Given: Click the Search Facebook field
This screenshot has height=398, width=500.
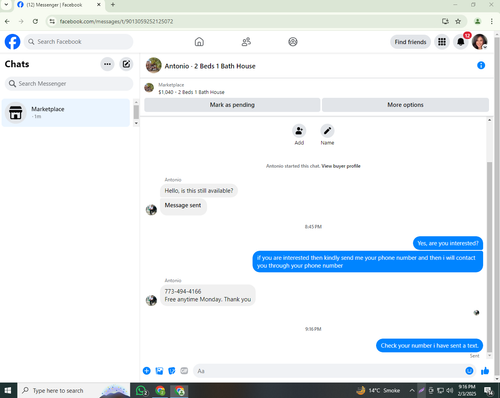Looking at the screenshot, I should point(78,42).
